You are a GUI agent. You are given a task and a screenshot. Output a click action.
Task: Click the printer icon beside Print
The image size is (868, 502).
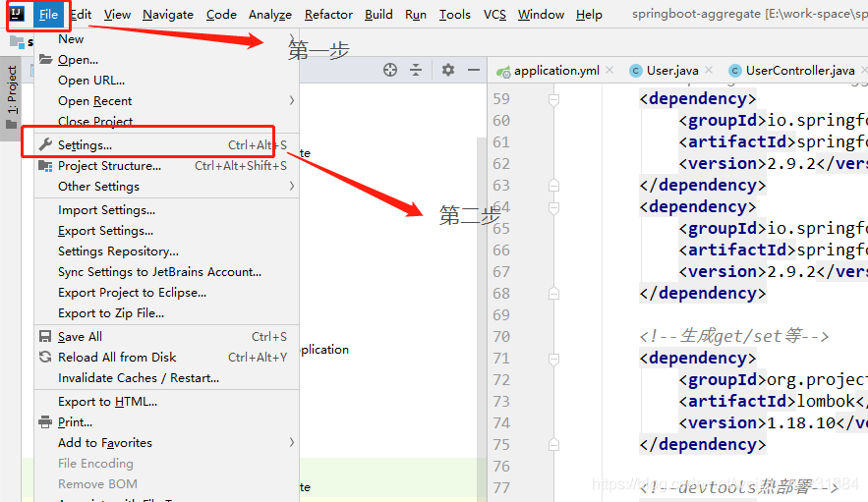(45, 421)
